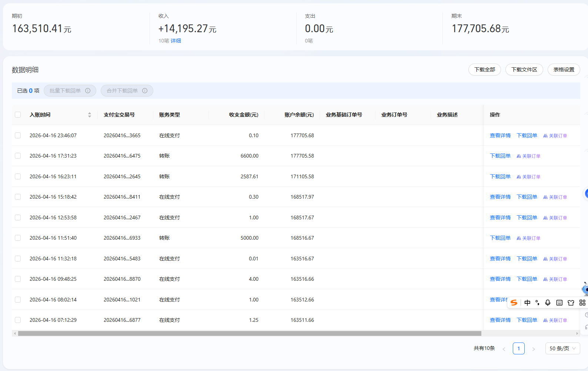Click the info icon beside 批量下载回单
588x371 pixels.
[88, 91]
